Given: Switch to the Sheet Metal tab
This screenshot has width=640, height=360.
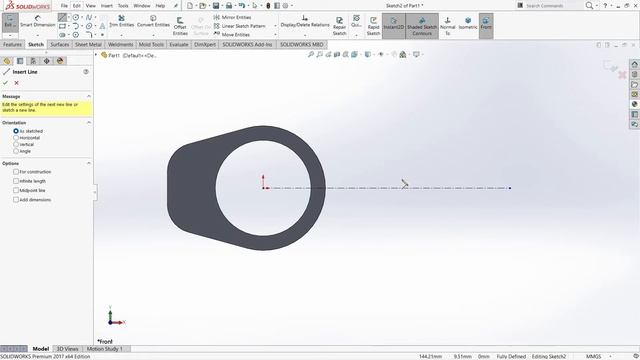Looking at the screenshot, I should (x=88, y=44).
